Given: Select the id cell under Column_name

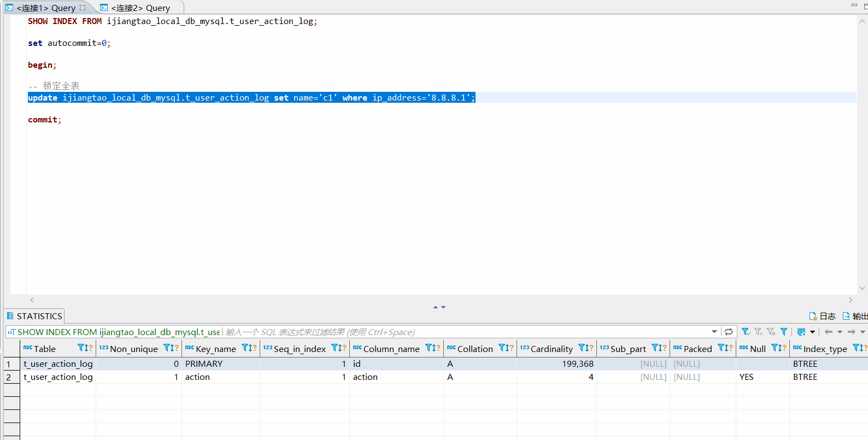Looking at the screenshot, I should click(396, 363).
